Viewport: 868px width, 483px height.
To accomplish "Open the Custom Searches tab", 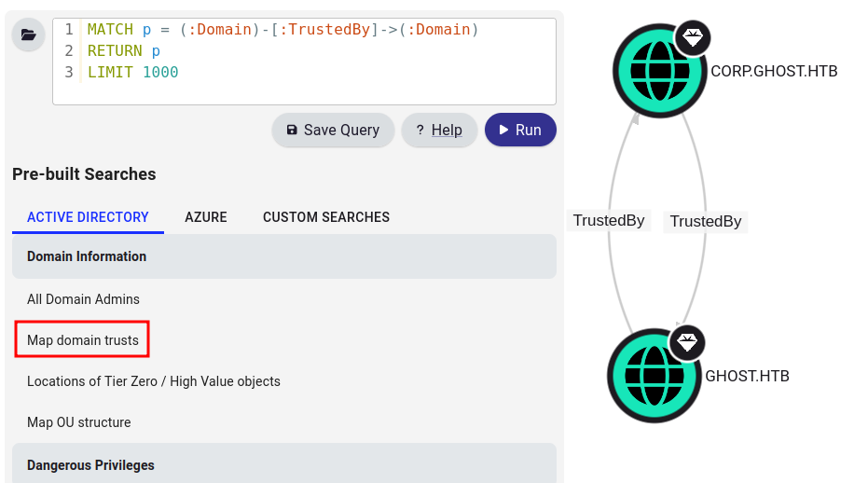I will [326, 217].
